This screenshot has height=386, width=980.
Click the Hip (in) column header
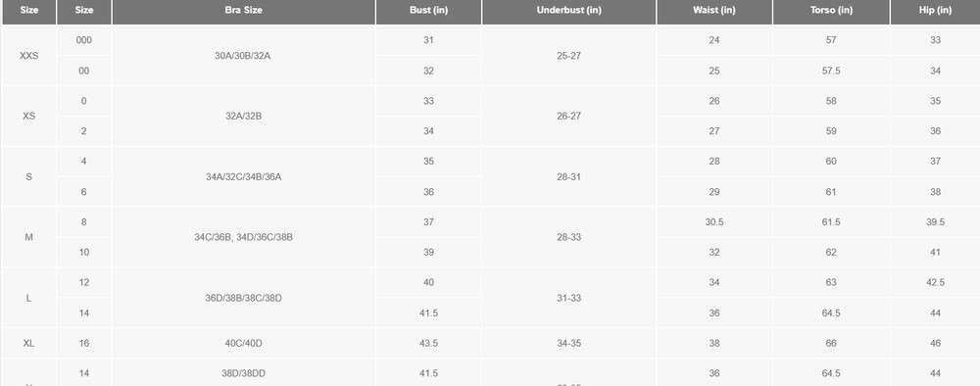point(936,11)
